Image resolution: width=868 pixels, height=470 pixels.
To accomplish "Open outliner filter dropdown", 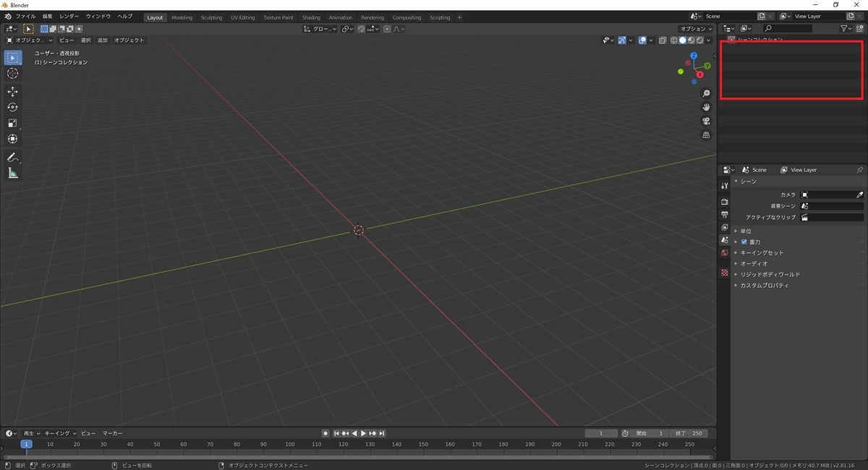I will 846,28.
